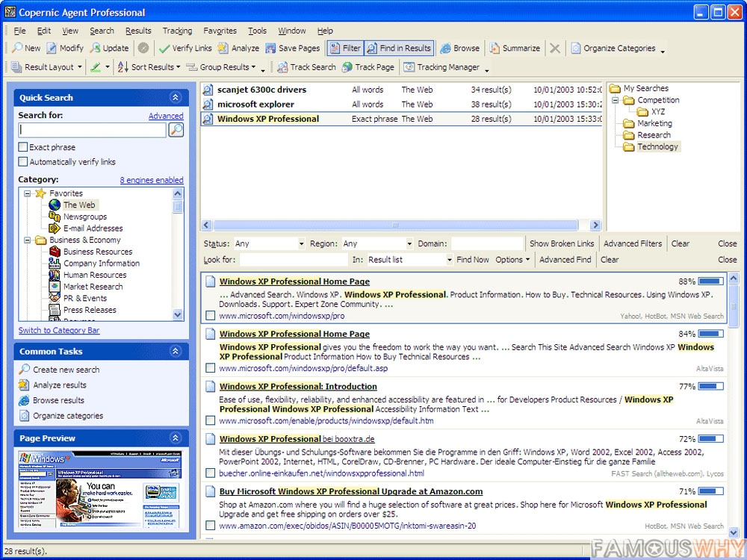The height and width of the screenshot is (560, 747).
Task: Click the Modify search icon
Action: click(x=52, y=48)
